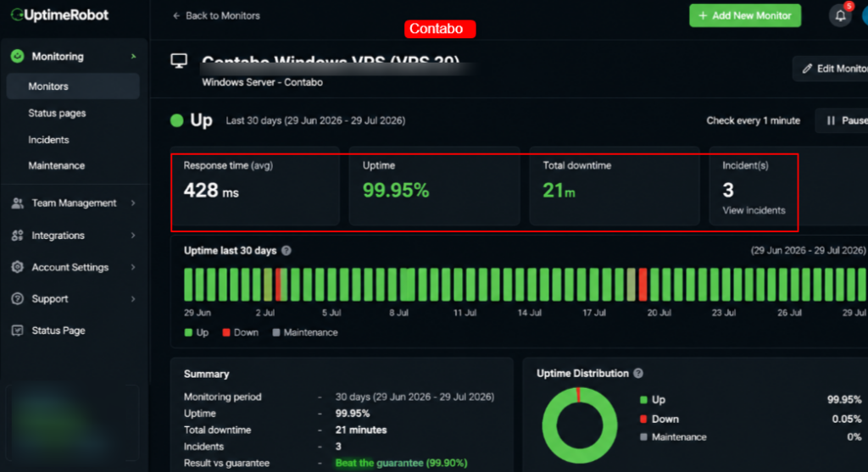Click Back to Monitors link
The width and height of the screenshot is (868, 472).
point(216,16)
